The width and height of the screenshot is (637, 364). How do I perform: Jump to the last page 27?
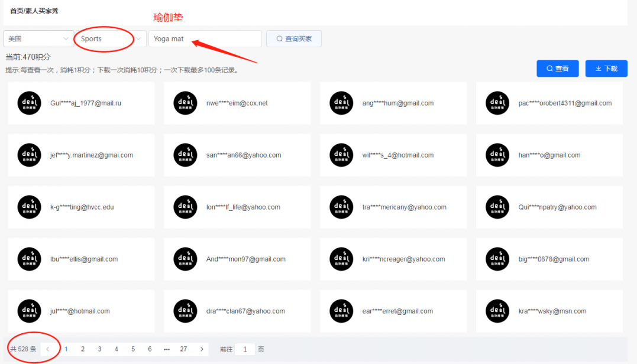[x=183, y=349]
